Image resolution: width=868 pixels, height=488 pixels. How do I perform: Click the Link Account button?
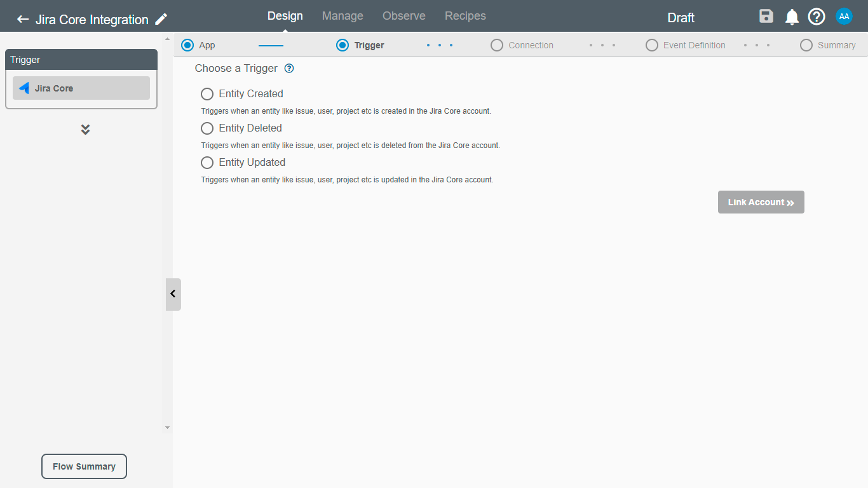pos(761,202)
